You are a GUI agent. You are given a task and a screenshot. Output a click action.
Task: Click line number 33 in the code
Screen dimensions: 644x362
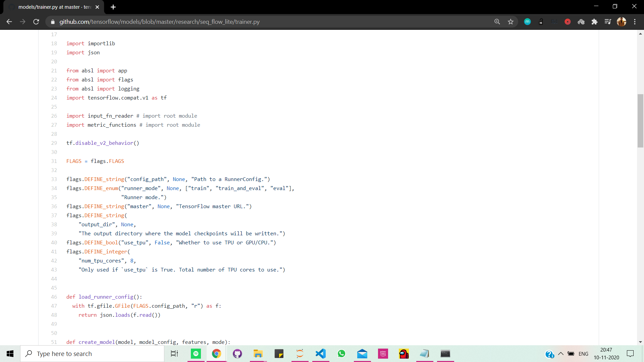click(54, 179)
